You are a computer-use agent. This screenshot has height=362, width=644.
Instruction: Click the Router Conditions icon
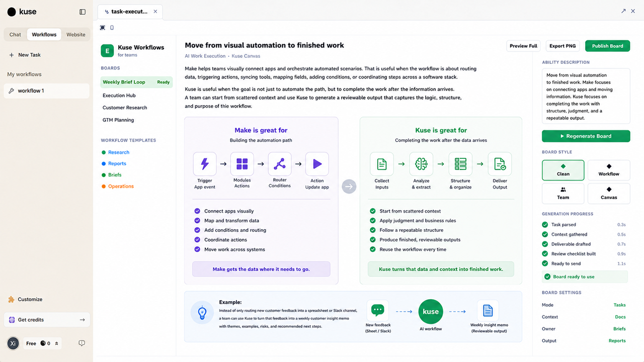pyautogui.click(x=280, y=164)
